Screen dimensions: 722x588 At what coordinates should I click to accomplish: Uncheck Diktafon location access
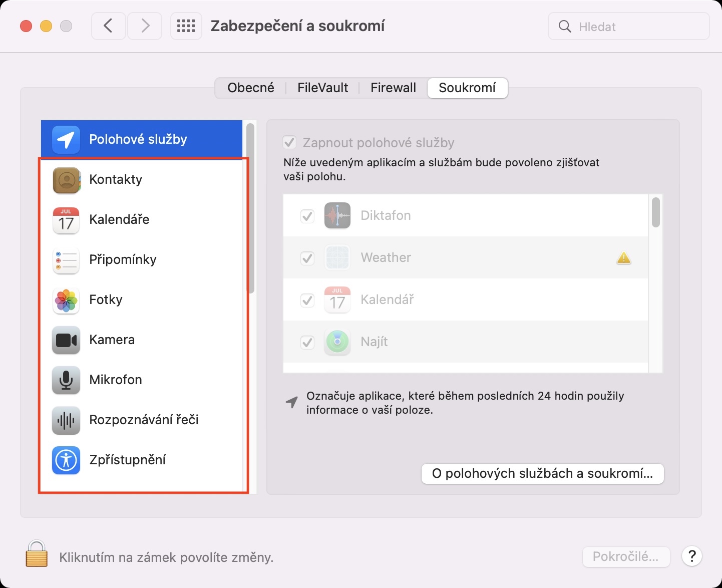[307, 216]
